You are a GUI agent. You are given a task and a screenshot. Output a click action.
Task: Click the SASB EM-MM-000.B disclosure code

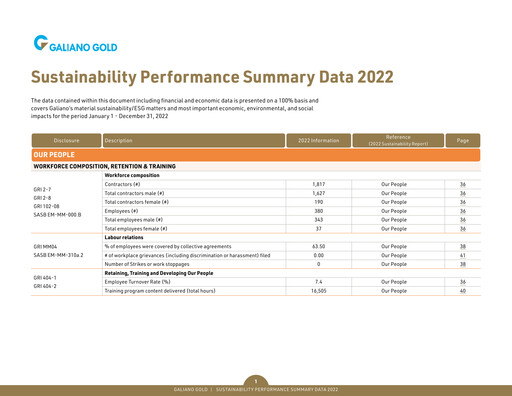coord(57,215)
